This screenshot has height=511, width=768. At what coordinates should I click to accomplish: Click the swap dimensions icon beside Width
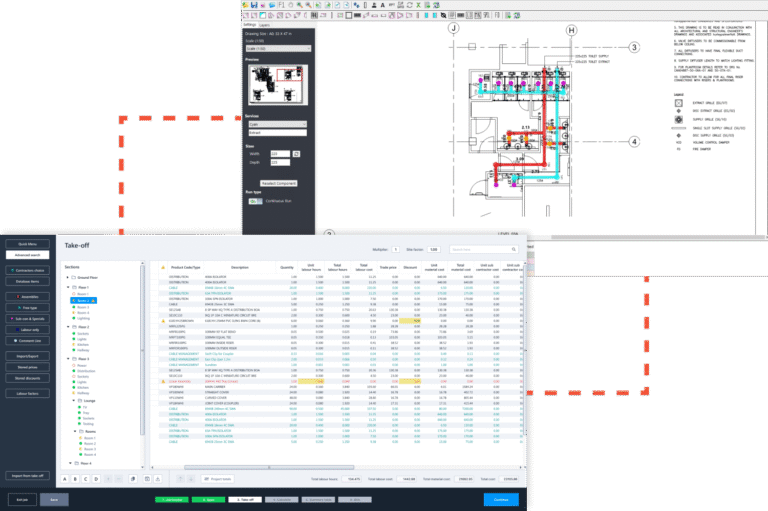[296, 154]
